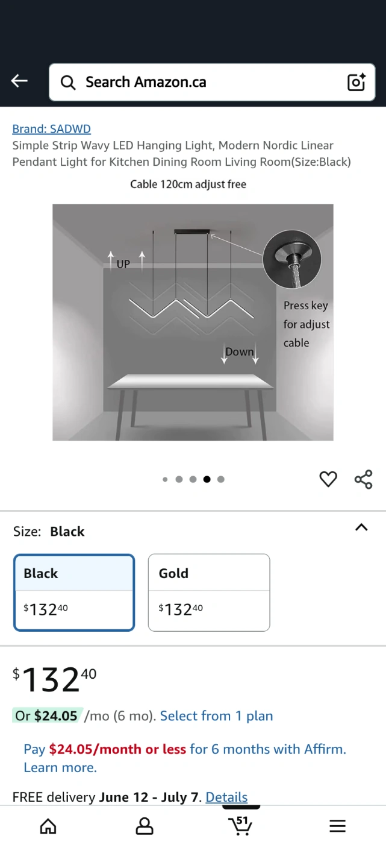Tap the back arrow icon
386x868 pixels.
pyautogui.click(x=19, y=81)
